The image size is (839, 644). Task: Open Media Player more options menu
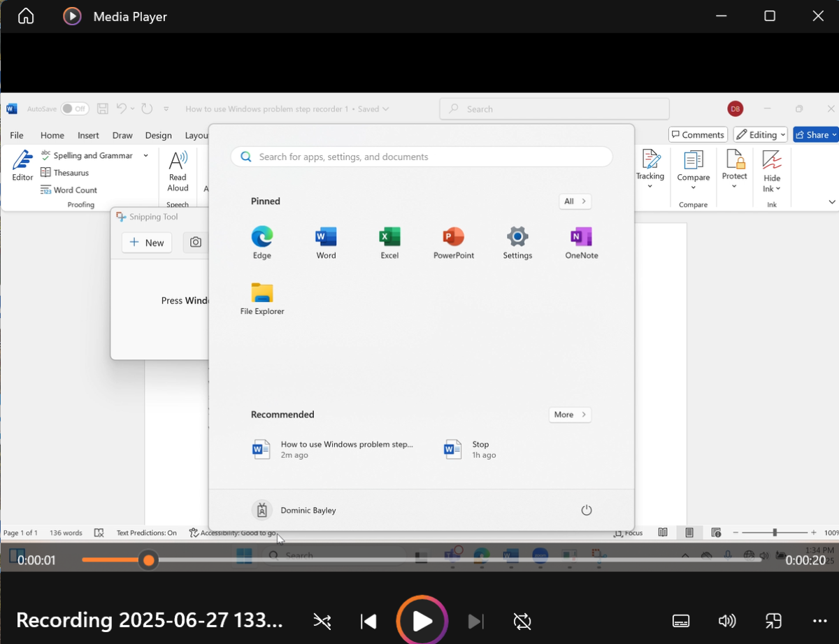click(x=819, y=621)
